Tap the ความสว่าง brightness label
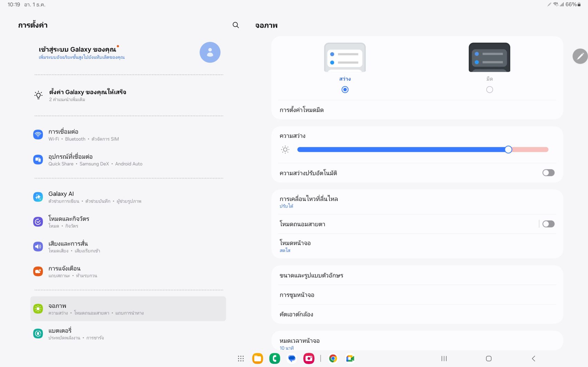Image resolution: width=588 pixels, height=367 pixels. click(x=293, y=136)
